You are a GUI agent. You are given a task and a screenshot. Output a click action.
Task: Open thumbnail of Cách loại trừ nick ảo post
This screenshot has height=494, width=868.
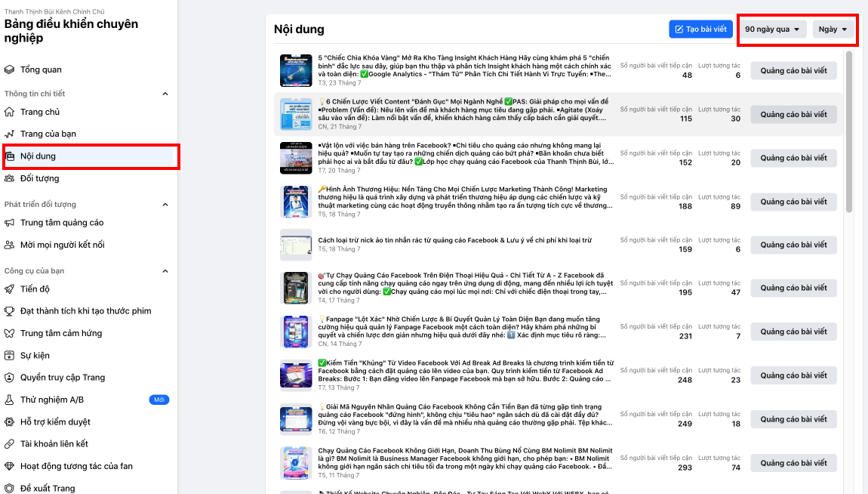pyautogui.click(x=296, y=245)
